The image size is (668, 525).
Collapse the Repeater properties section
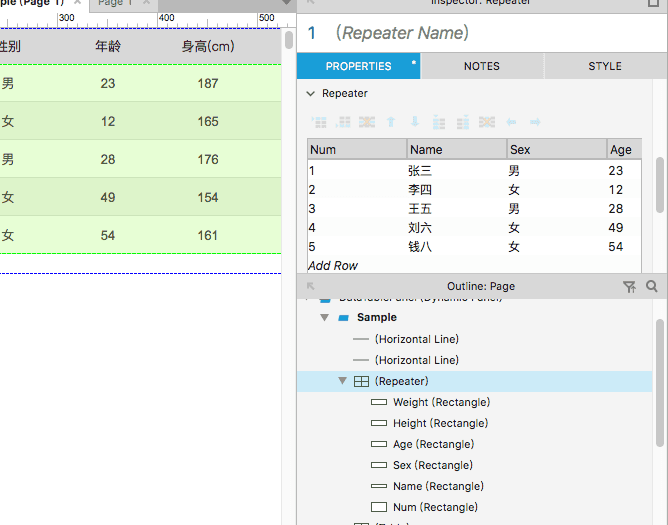coord(311,94)
